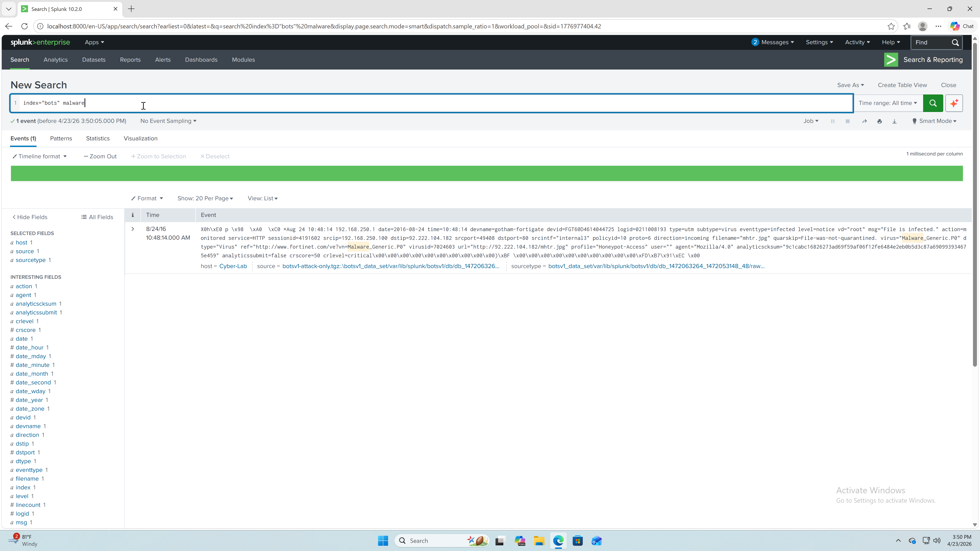
Task: Go back to previous page
Action: (x=9, y=26)
